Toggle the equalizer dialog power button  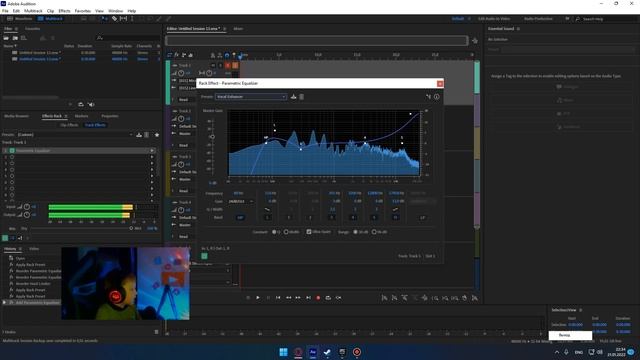coord(204,256)
